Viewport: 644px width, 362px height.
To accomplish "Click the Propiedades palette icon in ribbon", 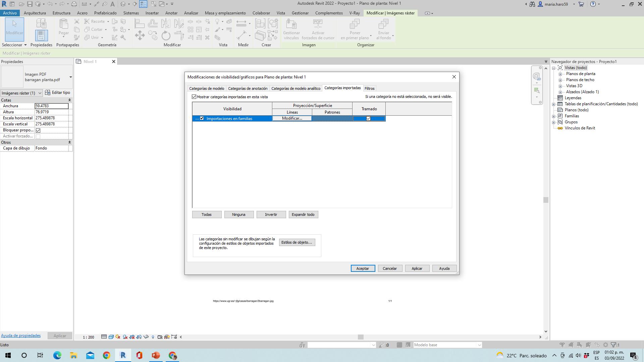I will [41, 35].
